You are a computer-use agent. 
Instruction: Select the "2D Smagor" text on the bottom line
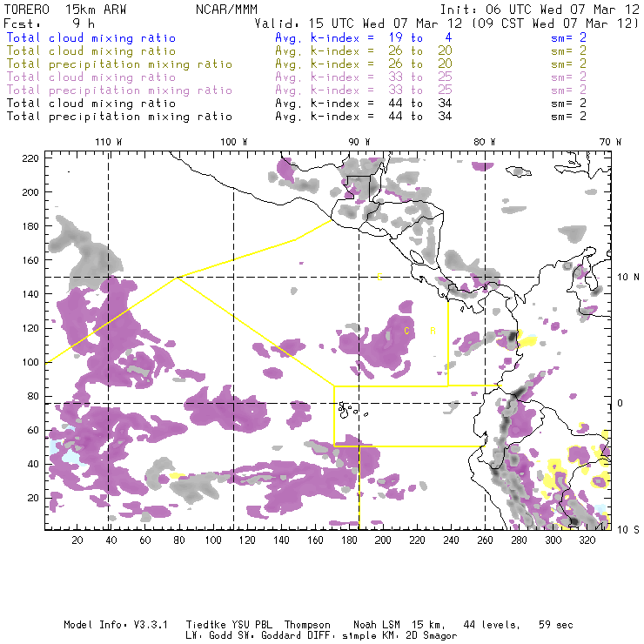[x=432, y=636]
